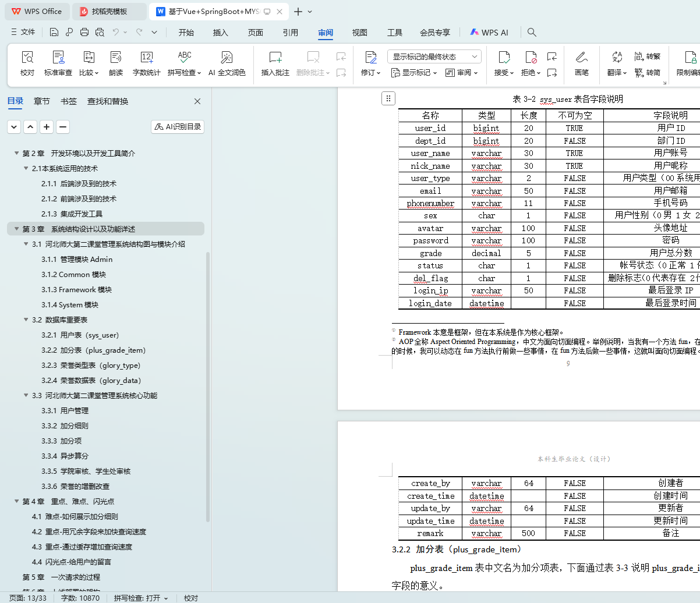Collapse section 3.2 数据库重要表

click(x=26, y=320)
